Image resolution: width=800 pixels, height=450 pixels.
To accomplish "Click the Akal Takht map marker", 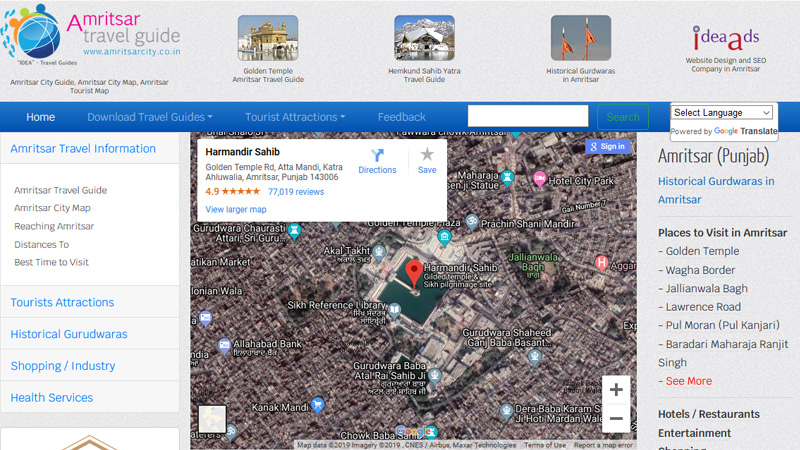I will 379,252.
